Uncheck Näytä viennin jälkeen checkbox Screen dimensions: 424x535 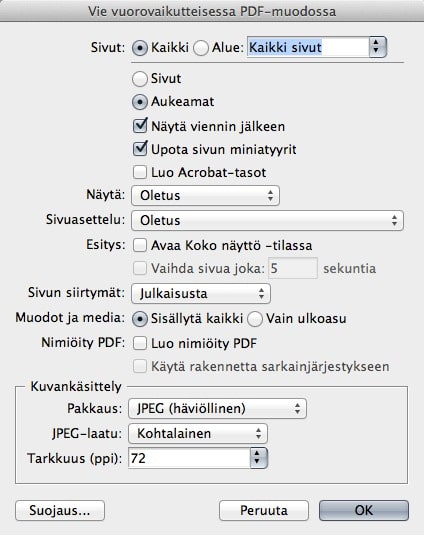(x=140, y=126)
